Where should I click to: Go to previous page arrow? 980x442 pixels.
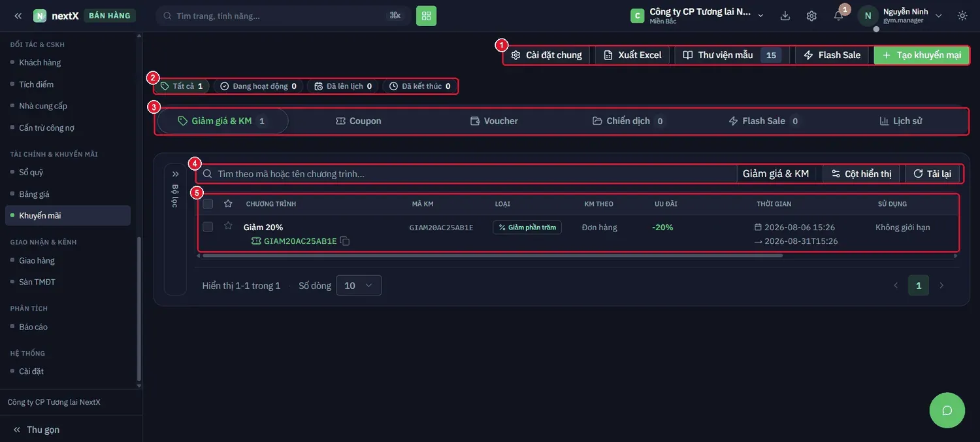[896, 286]
